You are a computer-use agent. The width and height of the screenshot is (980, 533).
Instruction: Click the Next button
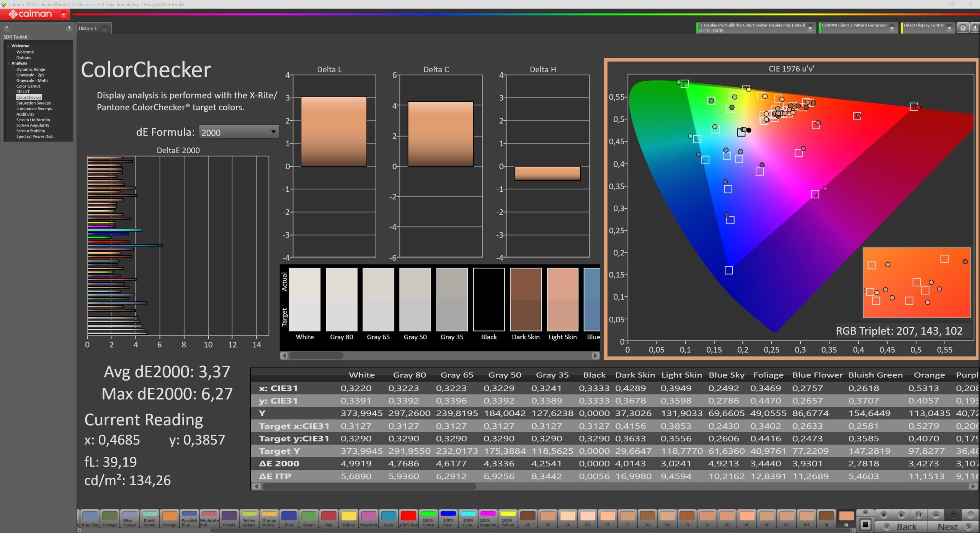pyautogui.click(x=953, y=527)
